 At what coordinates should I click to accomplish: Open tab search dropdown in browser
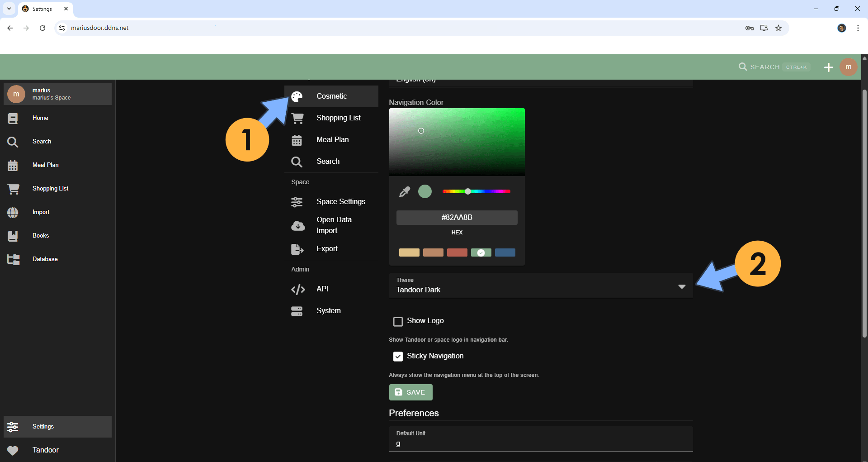pyautogui.click(x=9, y=9)
